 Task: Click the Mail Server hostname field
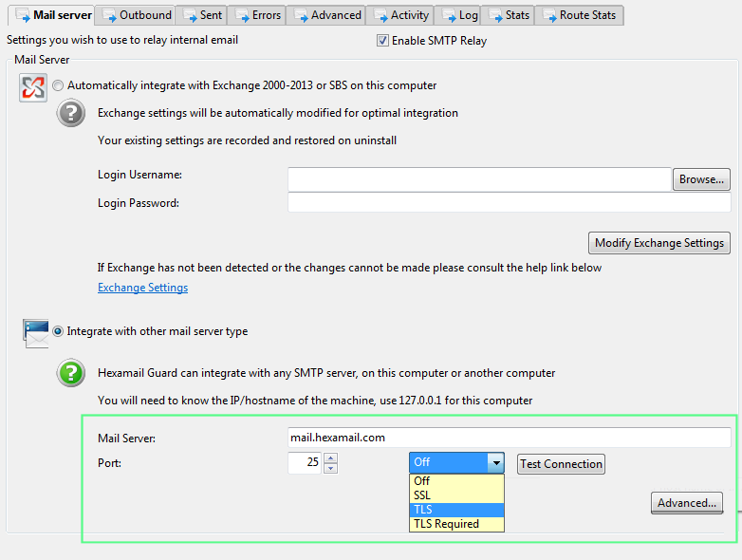509,438
